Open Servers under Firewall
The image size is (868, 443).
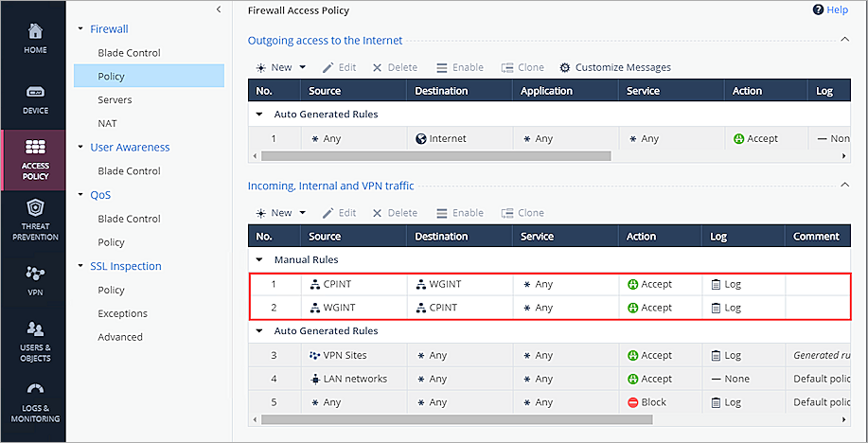[x=115, y=100]
